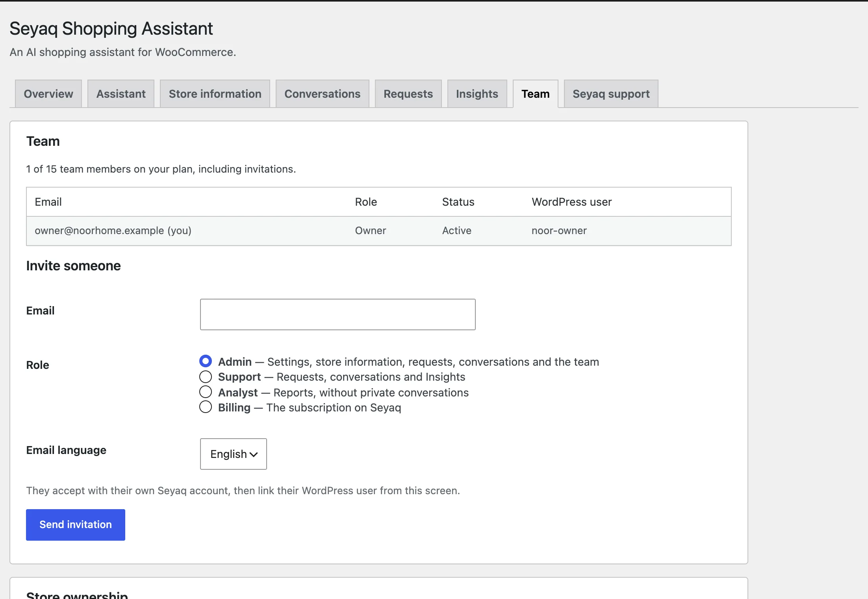Select the Billing role radio button

click(206, 407)
